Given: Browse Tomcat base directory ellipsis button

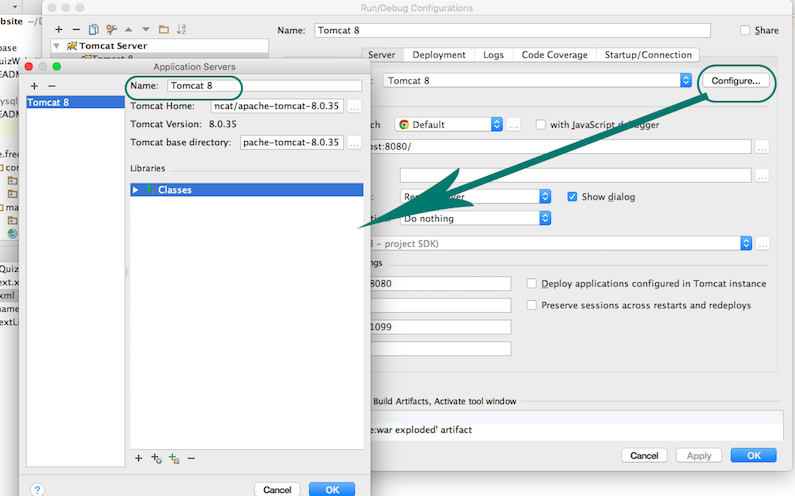Looking at the screenshot, I should pyautogui.click(x=354, y=143).
